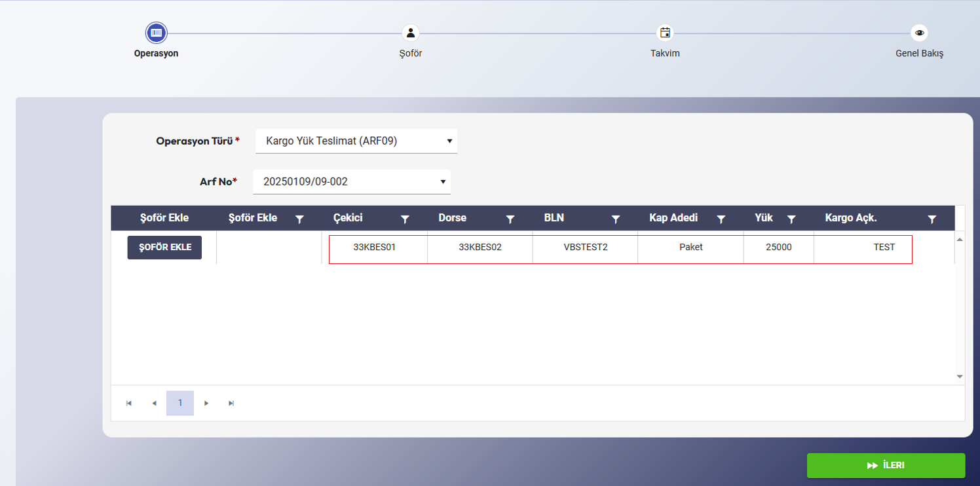Open the Takvim calendar step icon

[665, 33]
